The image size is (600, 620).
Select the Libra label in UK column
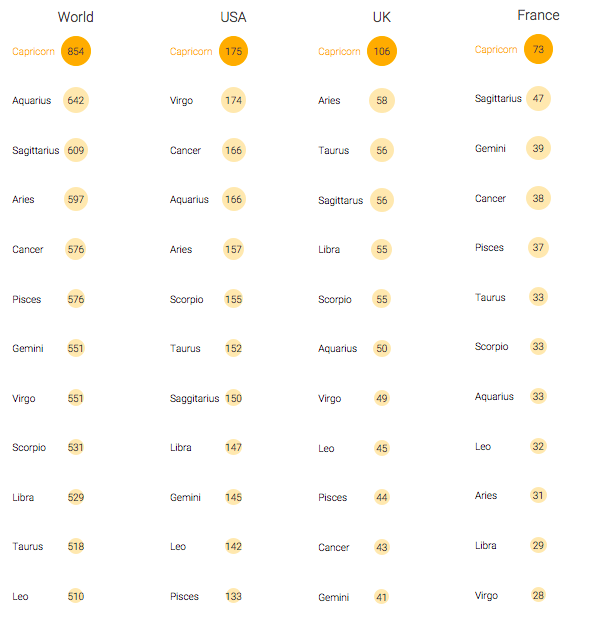(x=329, y=249)
